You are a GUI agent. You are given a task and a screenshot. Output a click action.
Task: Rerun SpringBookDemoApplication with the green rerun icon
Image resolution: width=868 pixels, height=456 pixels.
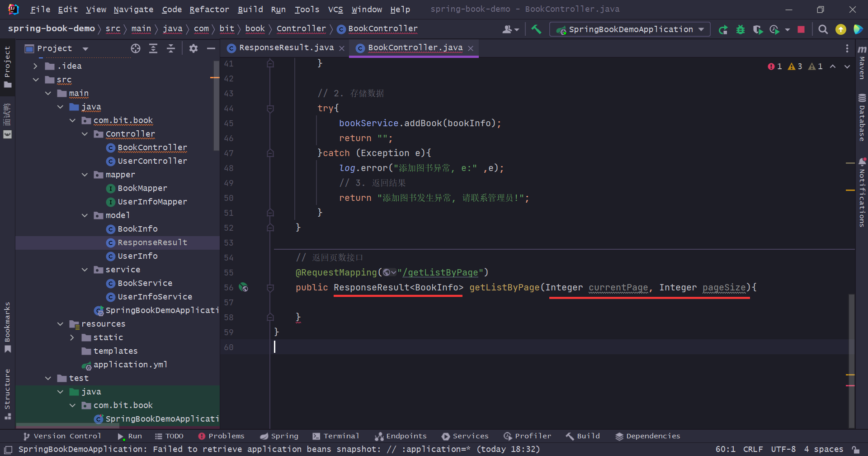[723, 29]
